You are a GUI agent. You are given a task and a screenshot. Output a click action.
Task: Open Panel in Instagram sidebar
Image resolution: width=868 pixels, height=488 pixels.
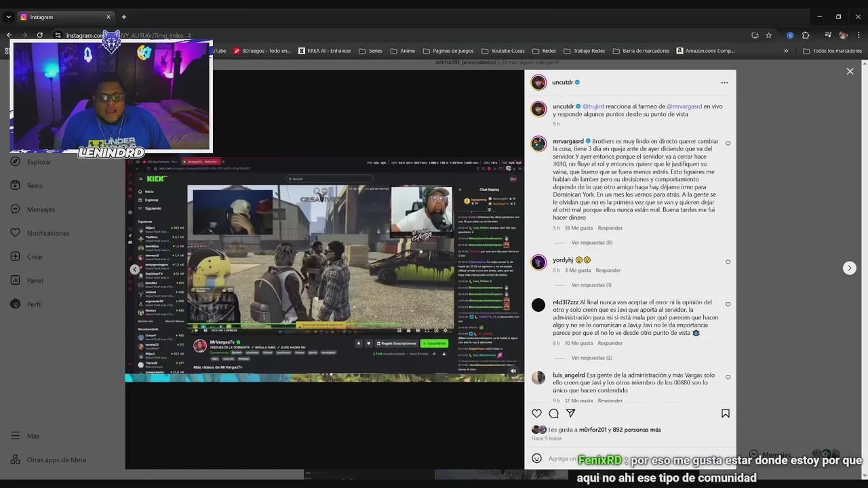(x=26, y=281)
